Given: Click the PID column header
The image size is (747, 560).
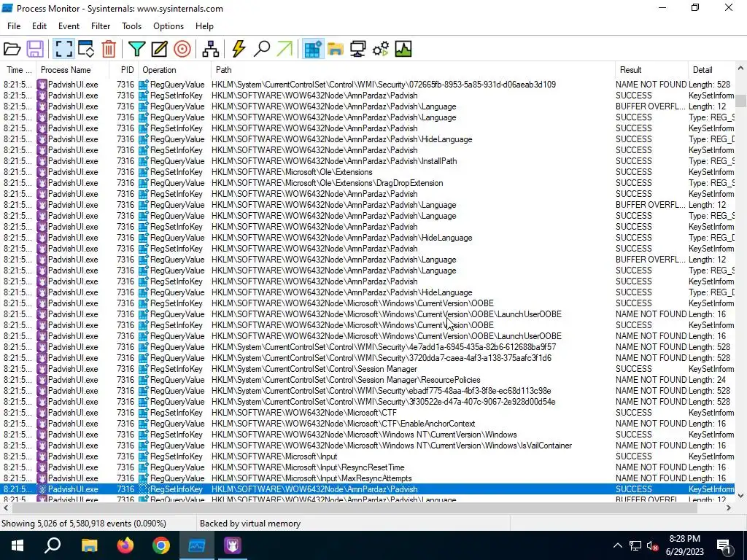Looking at the screenshot, I should pos(124,70).
